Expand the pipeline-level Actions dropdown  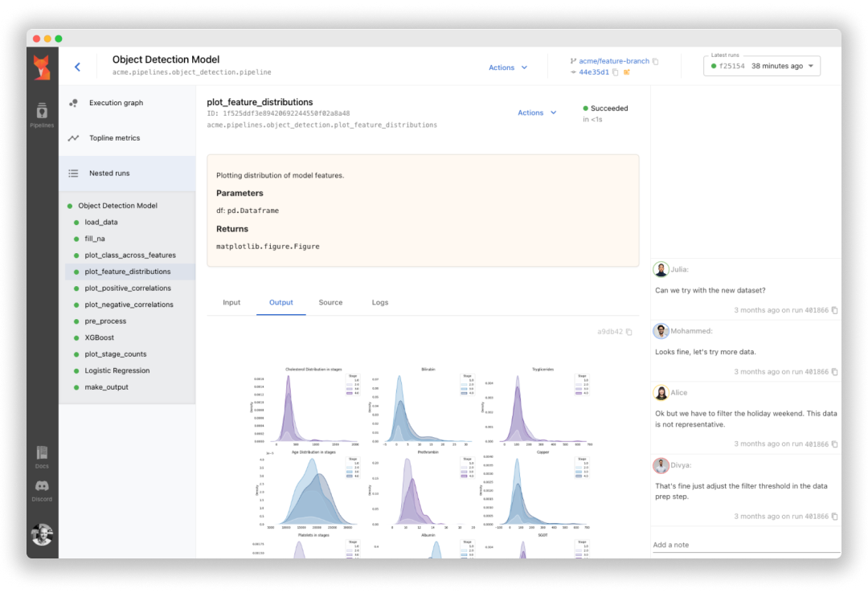(508, 67)
